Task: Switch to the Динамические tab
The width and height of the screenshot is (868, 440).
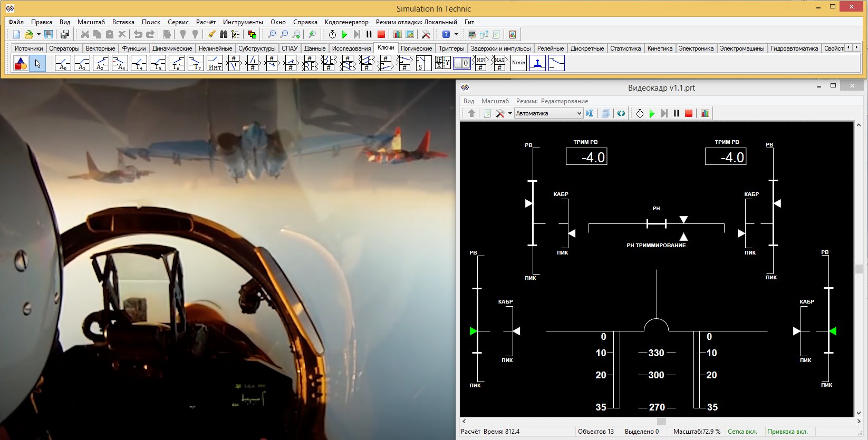Action: tap(172, 48)
